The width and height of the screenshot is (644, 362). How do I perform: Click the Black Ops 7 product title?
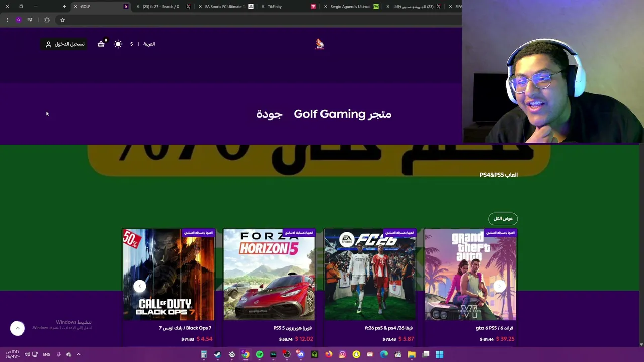click(x=185, y=328)
